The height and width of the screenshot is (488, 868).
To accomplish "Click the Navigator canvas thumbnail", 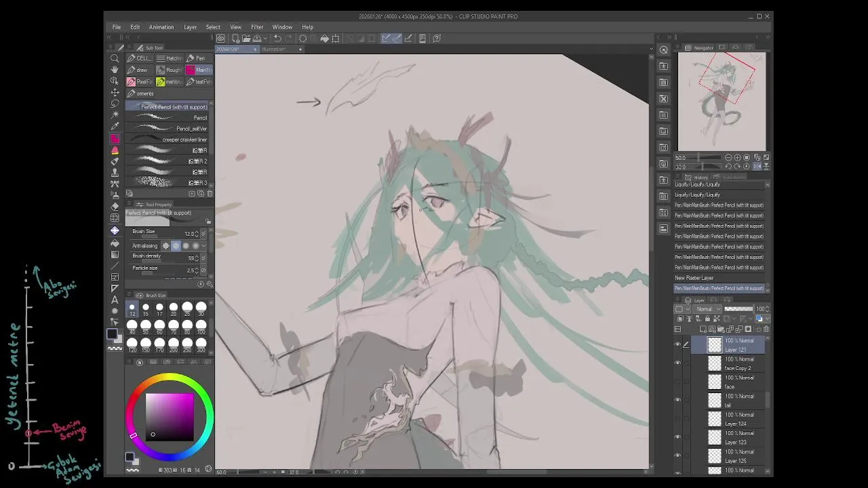I will 722,101.
